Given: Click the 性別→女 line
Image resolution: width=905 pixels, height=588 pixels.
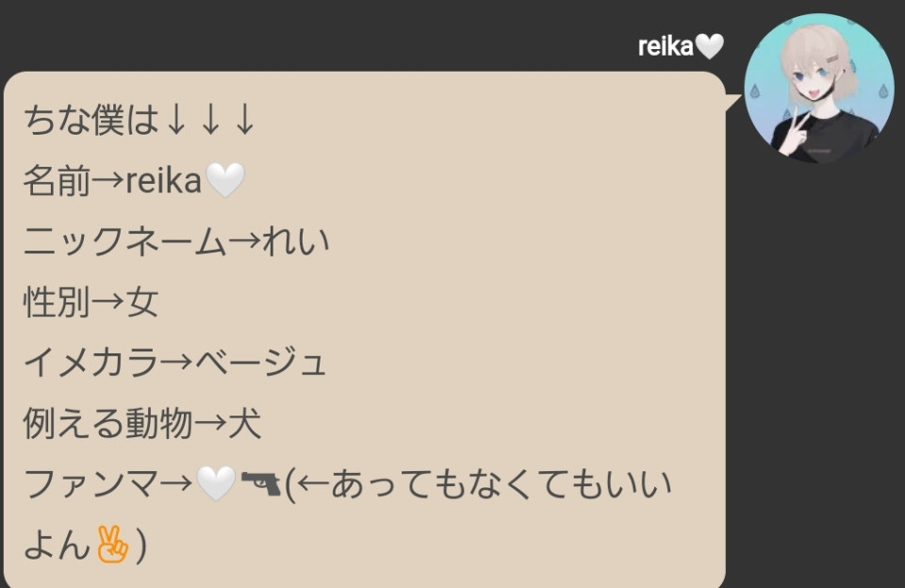Looking at the screenshot, I should pos(90,302).
